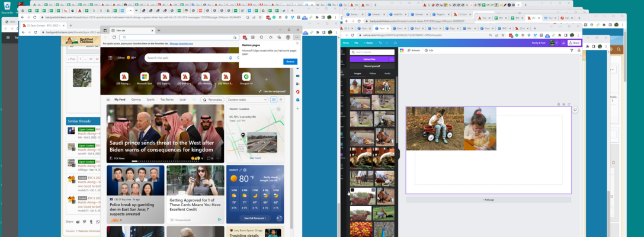This screenshot has width=644, height=237.
Task: Redo action in Canva toolbar
Action: coord(387,43)
